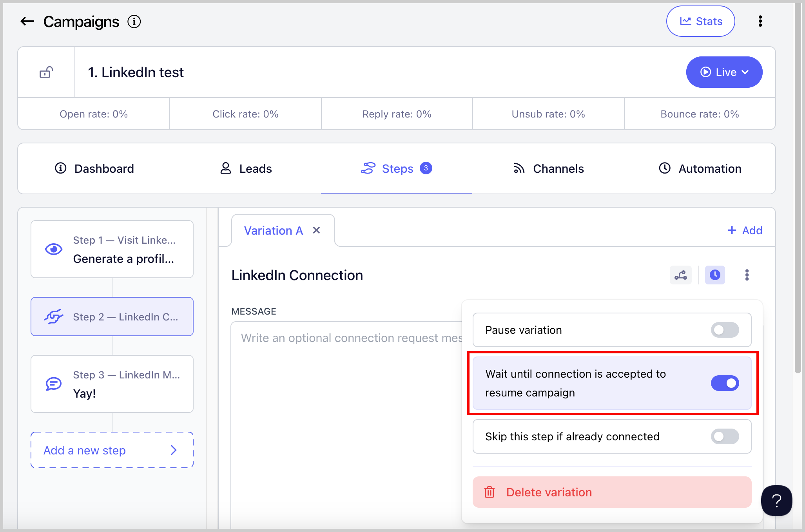Click the Stats button
Image resolution: width=805 pixels, height=532 pixels.
point(700,21)
